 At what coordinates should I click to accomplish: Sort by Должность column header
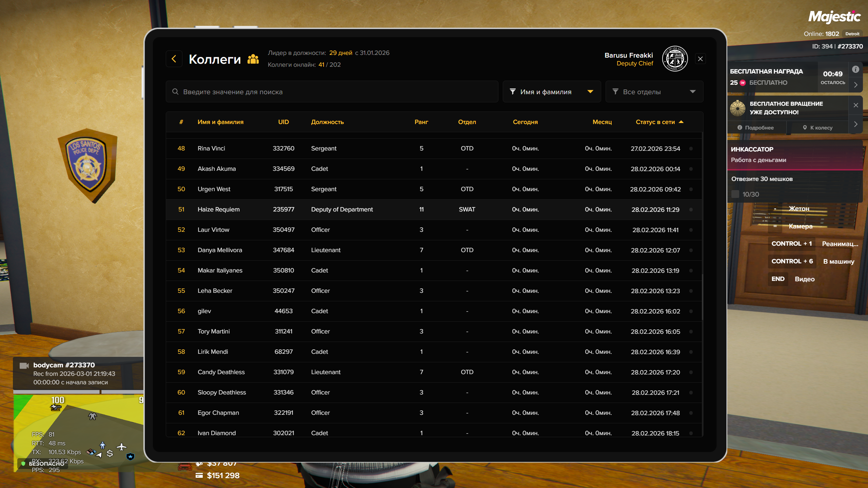[327, 122]
